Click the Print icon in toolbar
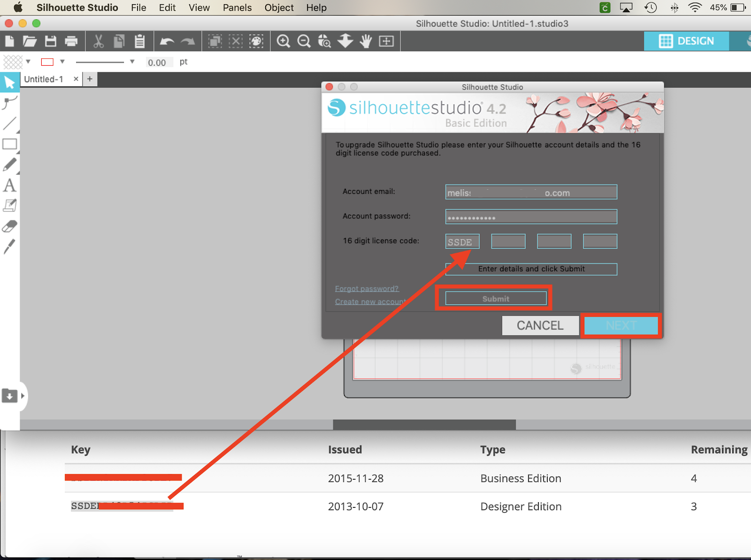751x560 pixels. tap(71, 41)
